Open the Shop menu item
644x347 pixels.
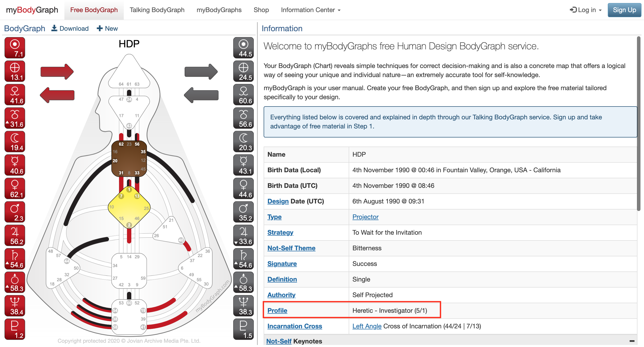(261, 10)
